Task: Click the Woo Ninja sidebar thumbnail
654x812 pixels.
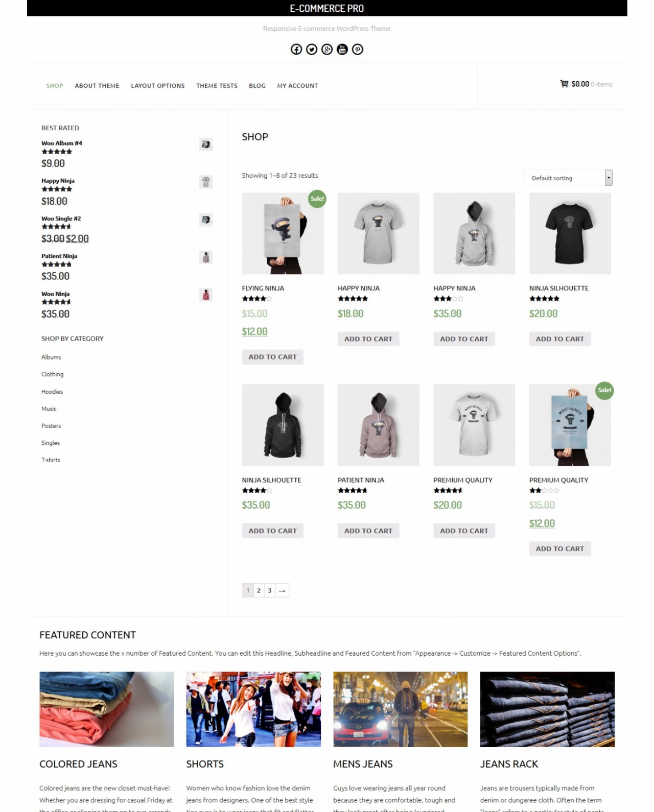Action: coord(206,295)
